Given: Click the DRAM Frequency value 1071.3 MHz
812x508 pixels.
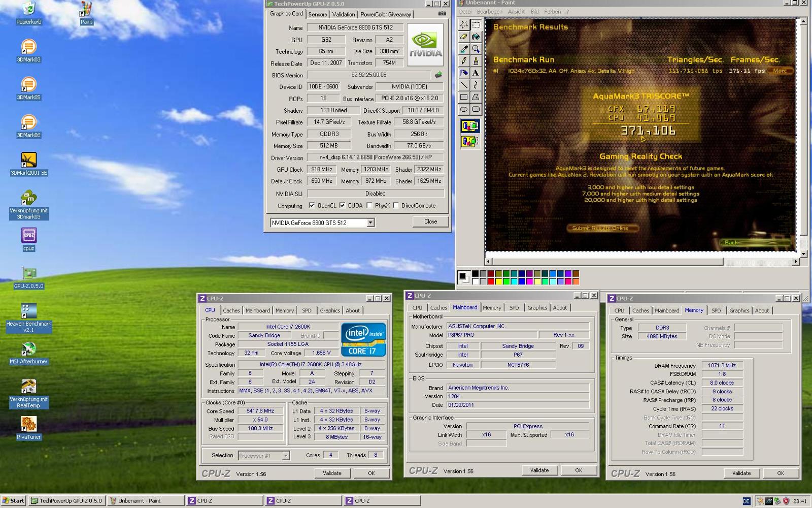Looking at the screenshot, I should pos(722,365).
